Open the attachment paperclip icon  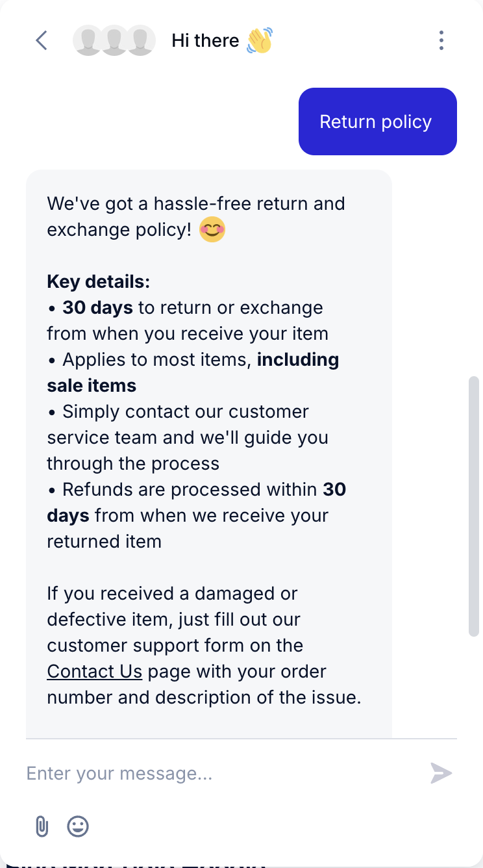pos(42,826)
